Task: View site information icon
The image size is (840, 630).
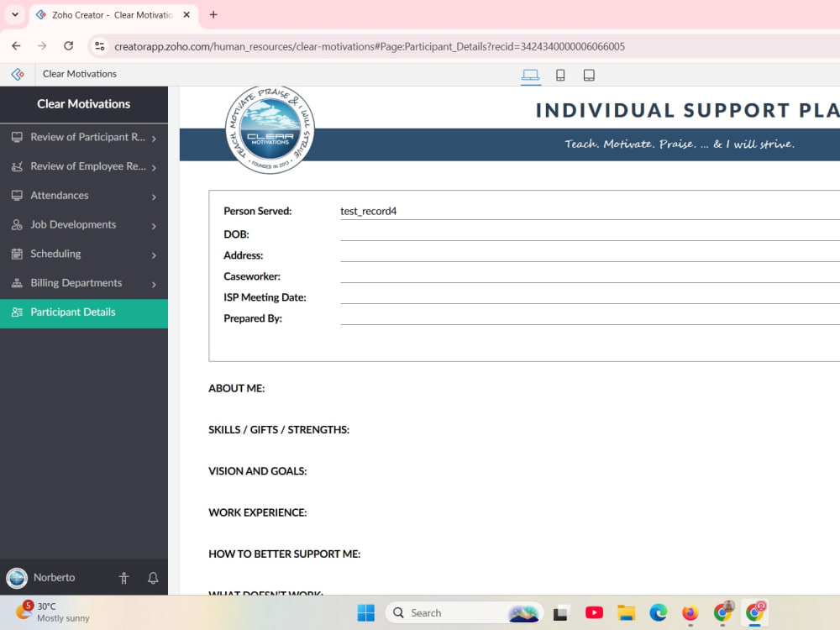Action: [100, 46]
